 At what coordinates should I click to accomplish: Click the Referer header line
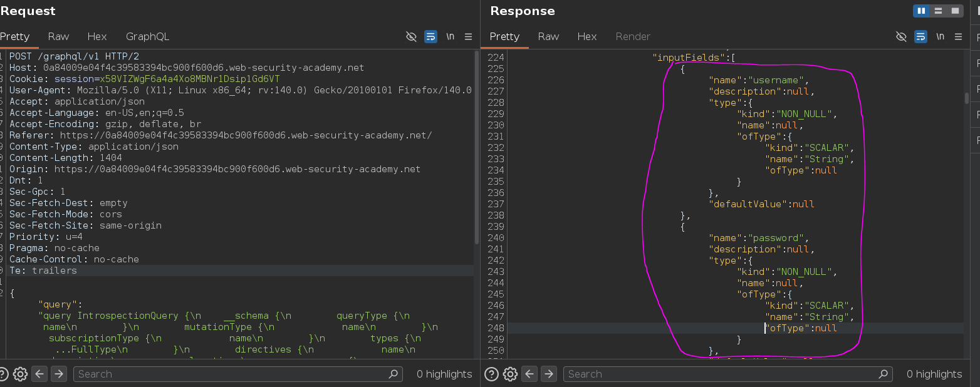[220, 135]
